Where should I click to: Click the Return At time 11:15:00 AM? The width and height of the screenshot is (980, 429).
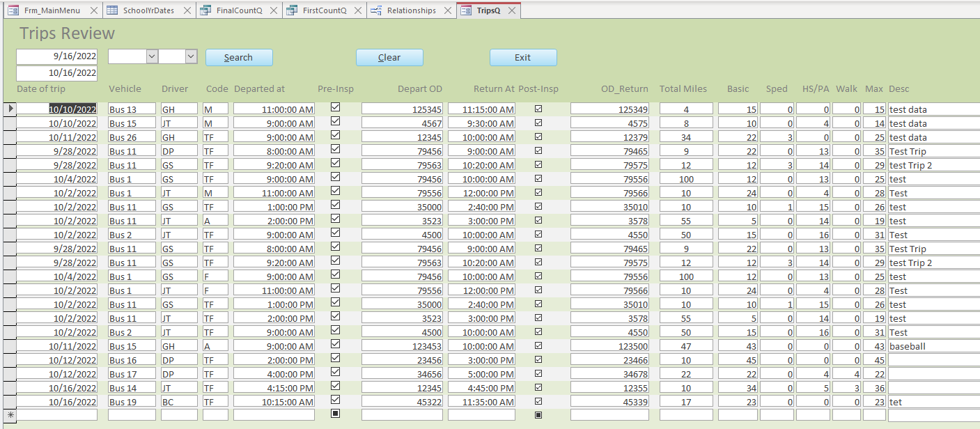point(482,109)
